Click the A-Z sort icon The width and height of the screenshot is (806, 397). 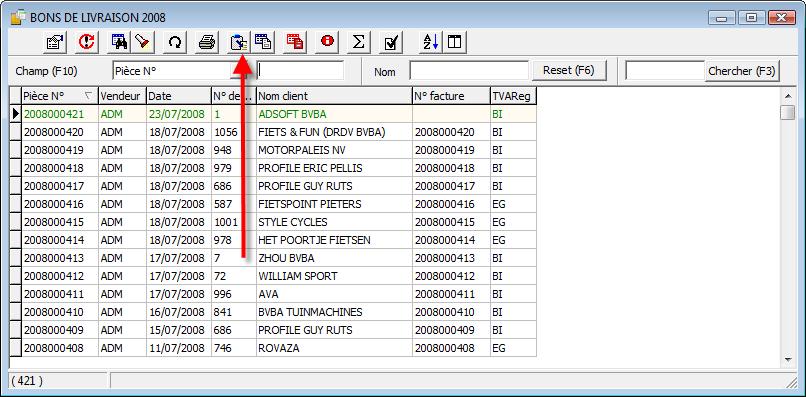pyautogui.click(x=431, y=42)
